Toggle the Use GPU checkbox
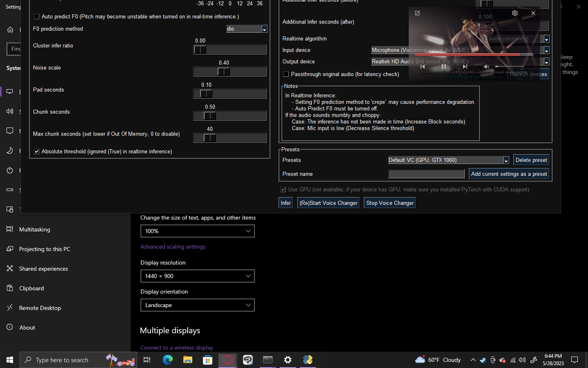The width and height of the screenshot is (588, 368). (x=283, y=189)
